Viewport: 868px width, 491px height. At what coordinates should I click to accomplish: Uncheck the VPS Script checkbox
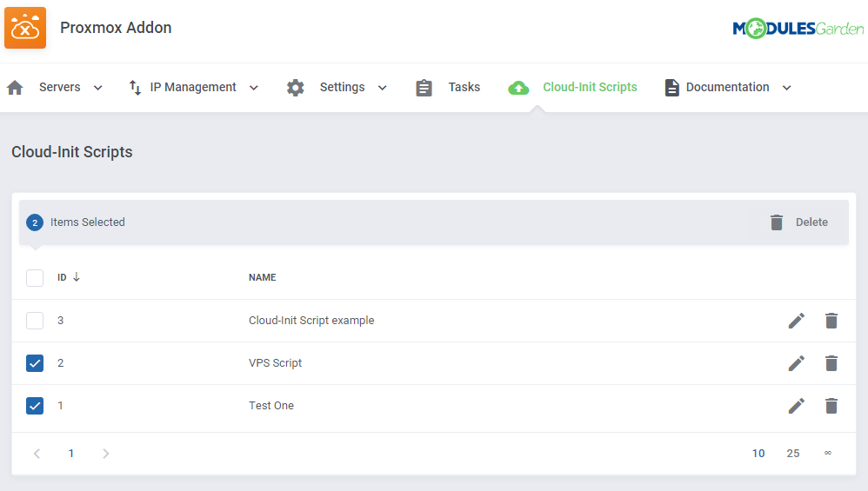click(35, 363)
